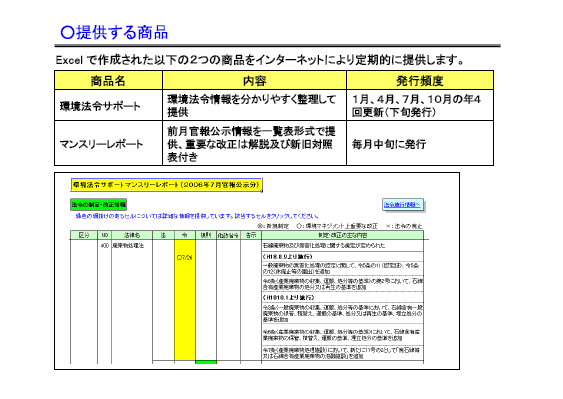Select the 制定・改正の主な内容 column header
Viewport: 563px width, 399px height.
click(x=343, y=235)
